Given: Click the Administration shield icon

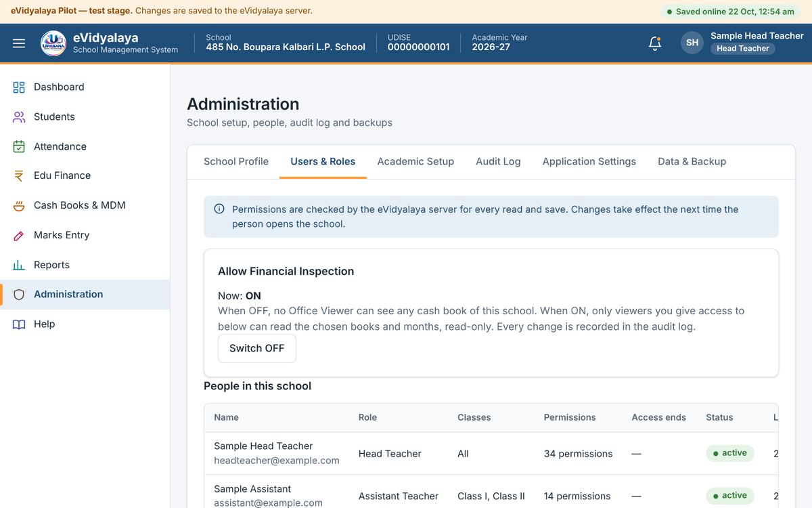Looking at the screenshot, I should pos(19,295).
